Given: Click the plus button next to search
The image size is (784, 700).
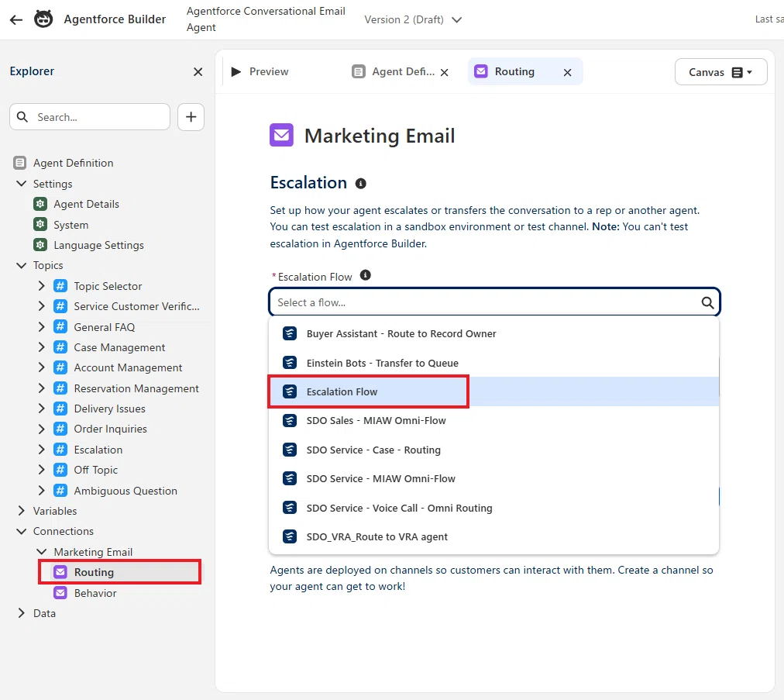Looking at the screenshot, I should coord(191,117).
